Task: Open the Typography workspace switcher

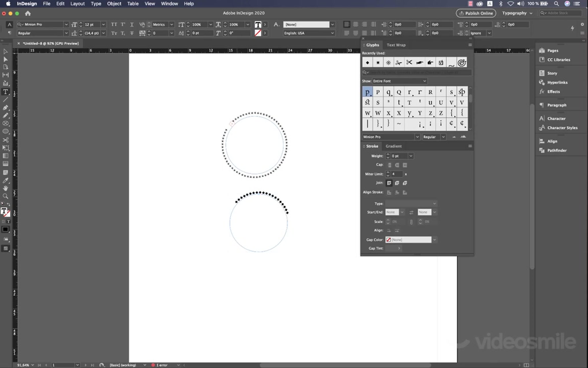Action: (517, 13)
